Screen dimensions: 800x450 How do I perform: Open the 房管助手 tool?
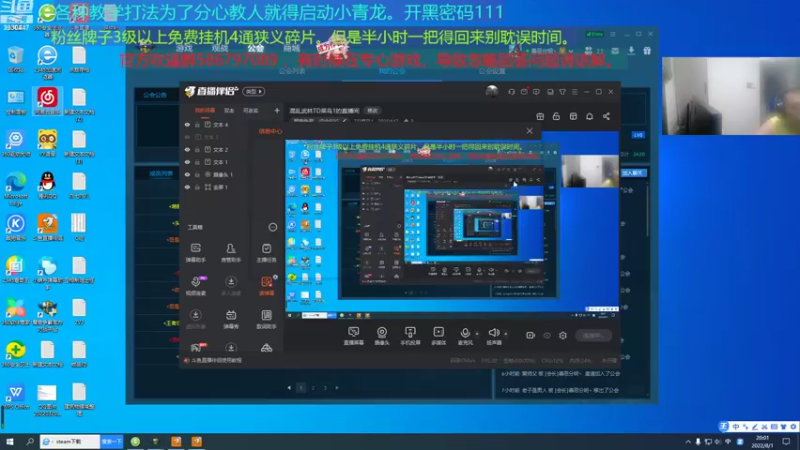(x=231, y=253)
